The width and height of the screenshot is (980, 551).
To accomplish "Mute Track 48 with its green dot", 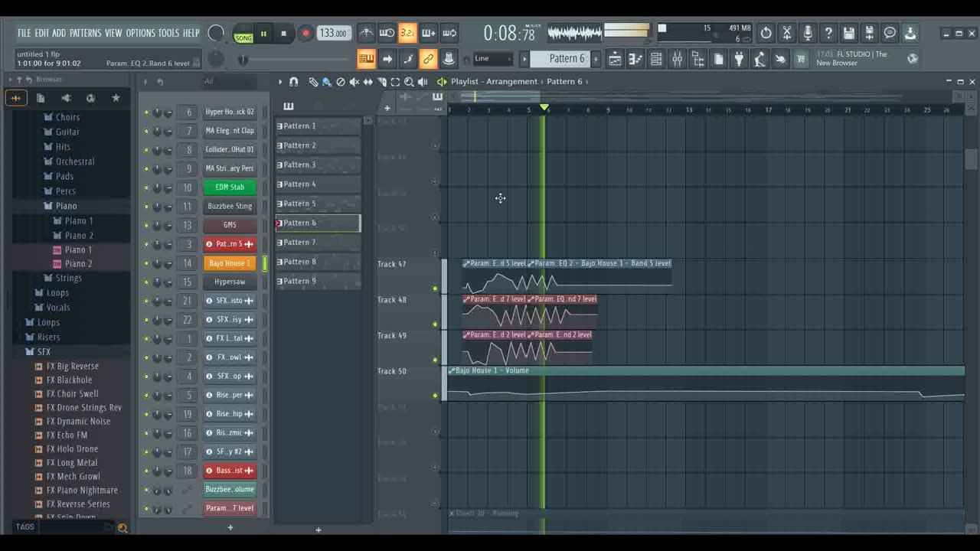I will (x=436, y=324).
